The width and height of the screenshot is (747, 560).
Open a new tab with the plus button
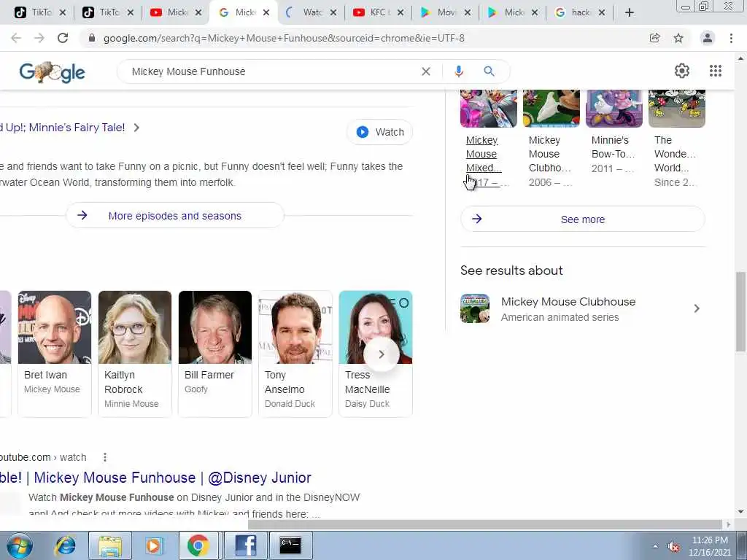coord(630,12)
